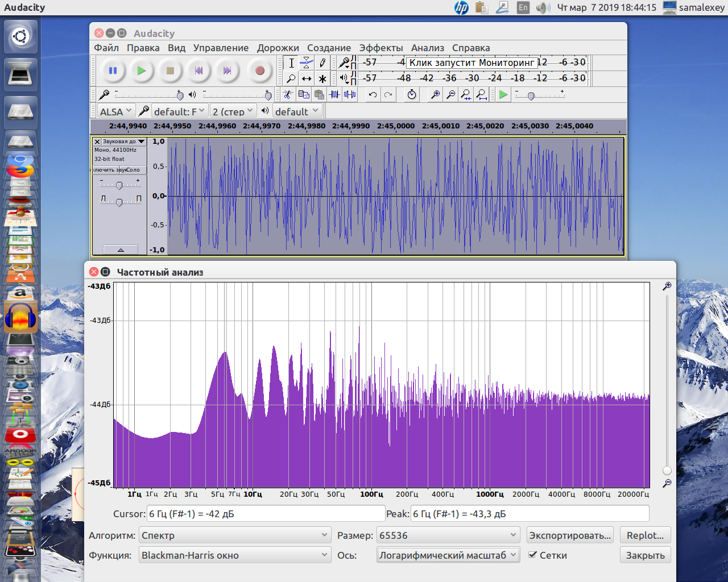The image size is (728, 582).
Task: Open the Управление menu
Action: point(221,48)
